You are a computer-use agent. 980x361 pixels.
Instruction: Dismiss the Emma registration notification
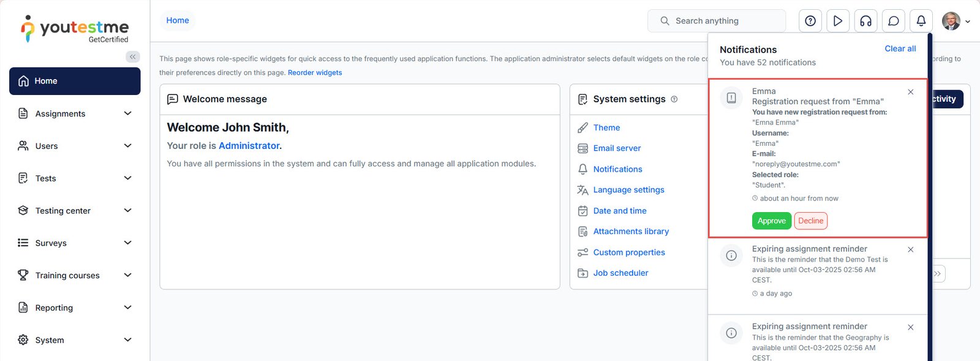click(911, 92)
